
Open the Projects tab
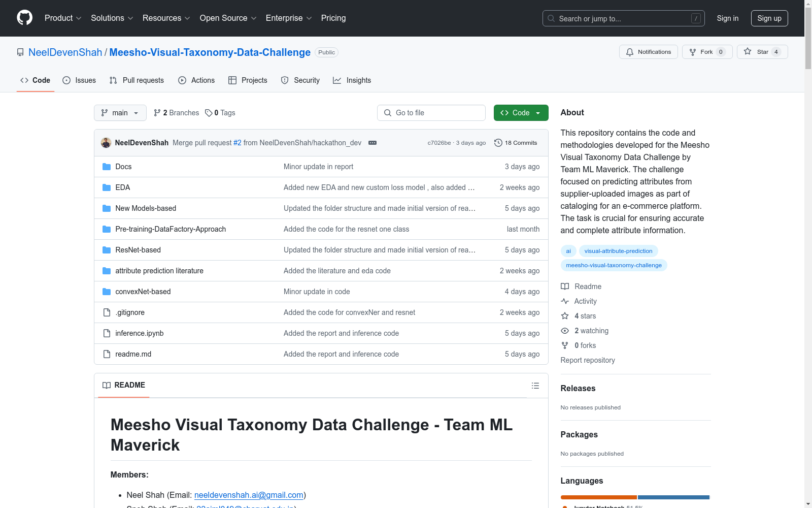tap(248, 80)
